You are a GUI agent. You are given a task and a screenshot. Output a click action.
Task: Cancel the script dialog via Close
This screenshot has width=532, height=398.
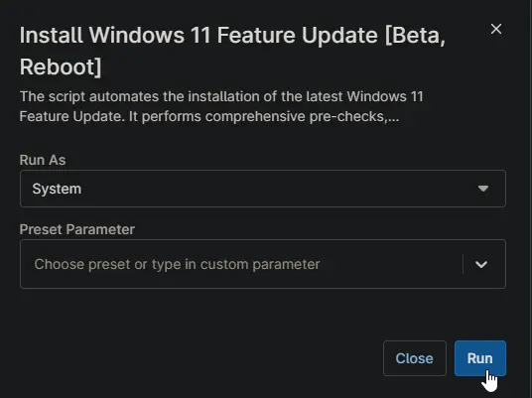click(x=415, y=358)
